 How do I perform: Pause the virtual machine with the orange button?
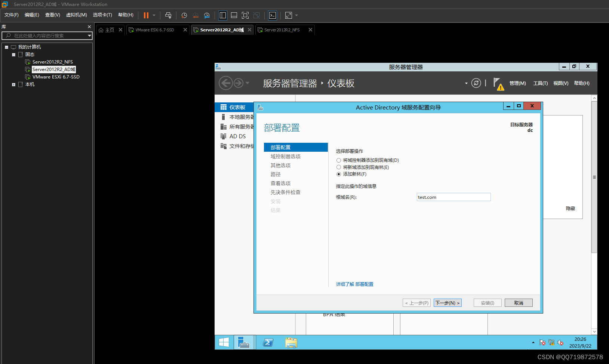point(146,15)
